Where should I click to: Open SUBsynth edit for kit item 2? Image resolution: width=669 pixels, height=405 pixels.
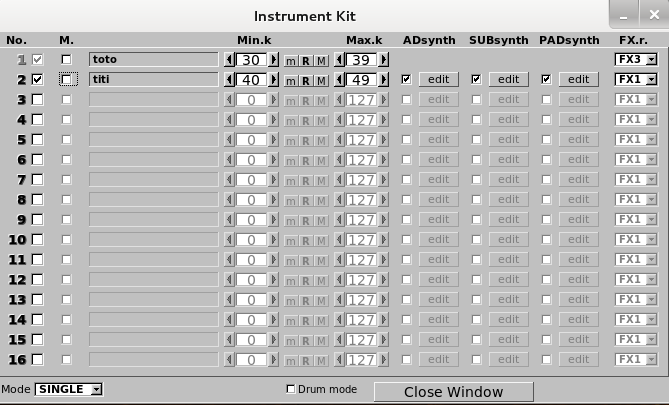pyautogui.click(x=509, y=79)
